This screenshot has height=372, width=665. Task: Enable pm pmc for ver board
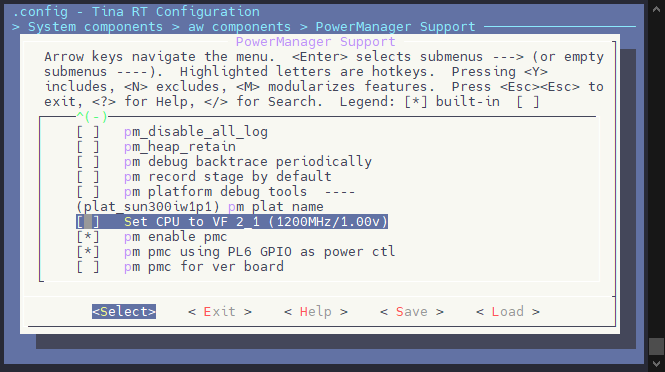point(180,267)
